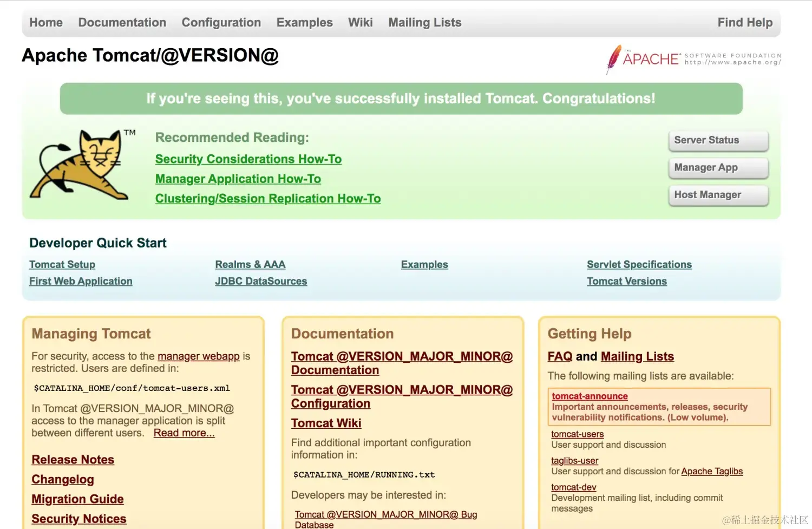Viewport: 812px width, 529px height.
Task: Open the tomcat-announce mailing list link
Action: (590, 396)
